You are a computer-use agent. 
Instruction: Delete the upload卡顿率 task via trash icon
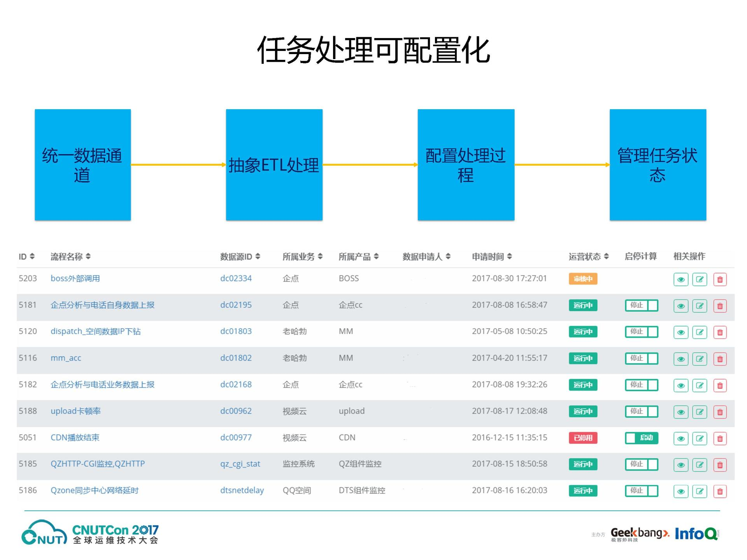(720, 412)
